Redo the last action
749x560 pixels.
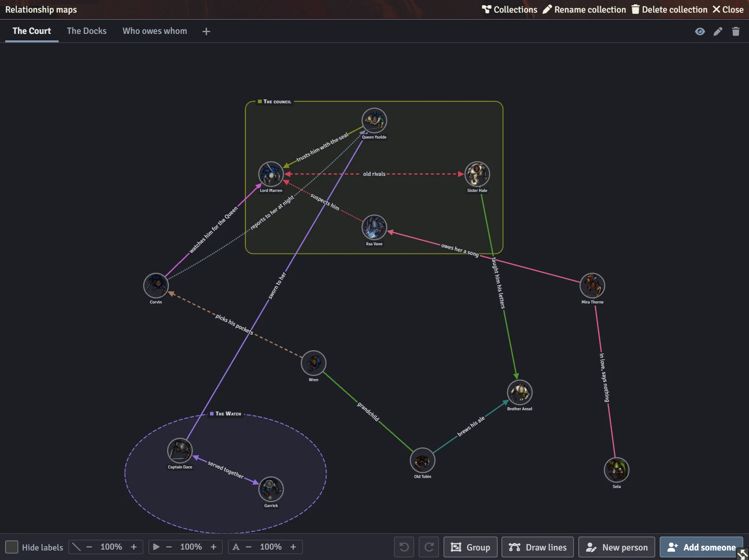429,547
